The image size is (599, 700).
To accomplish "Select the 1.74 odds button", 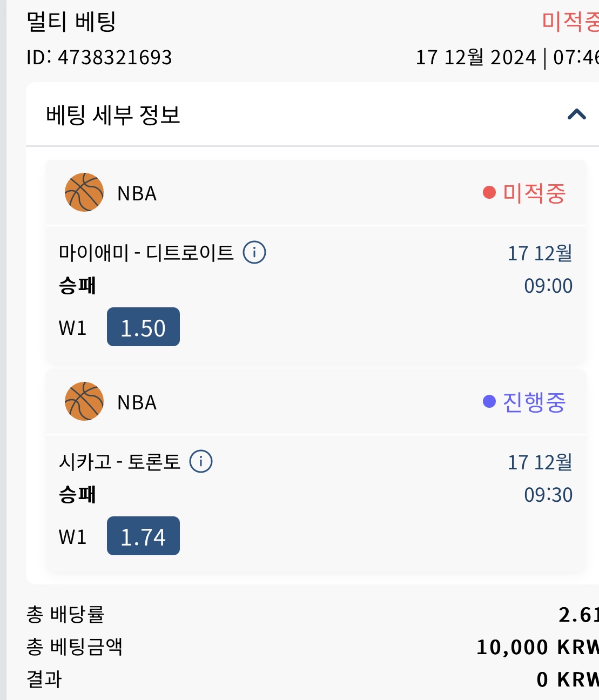I will [143, 536].
